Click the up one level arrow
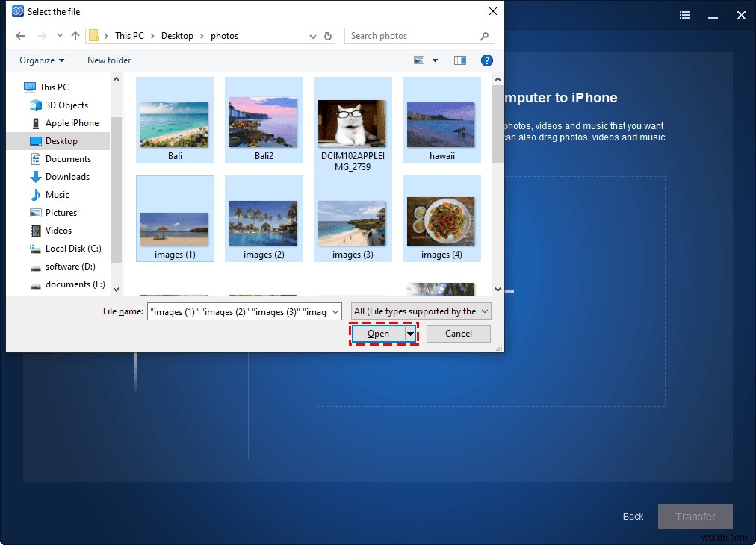This screenshot has width=756, height=545. pyautogui.click(x=75, y=35)
